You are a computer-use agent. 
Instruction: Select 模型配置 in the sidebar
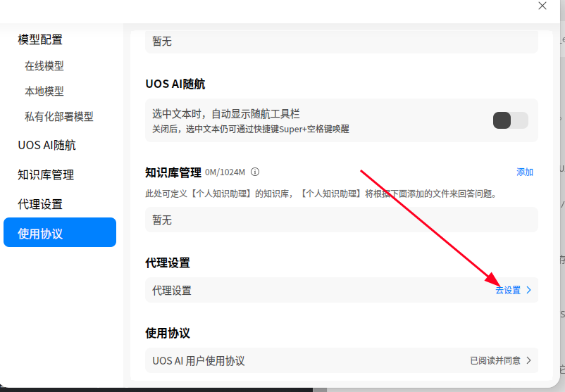point(40,39)
